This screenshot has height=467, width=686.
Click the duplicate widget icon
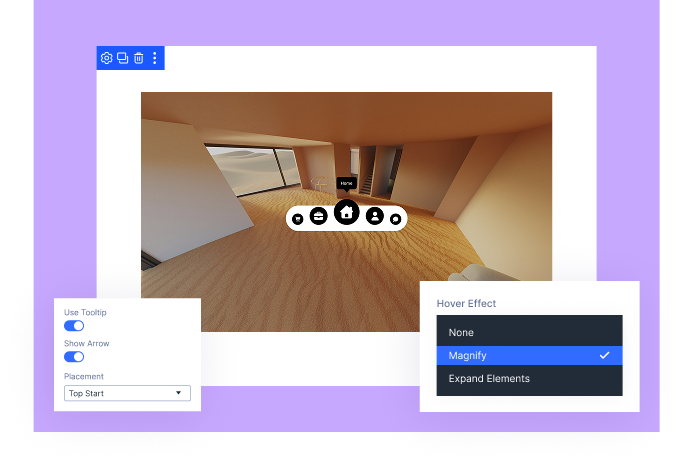pyautogui.click(x=122, y=58)
